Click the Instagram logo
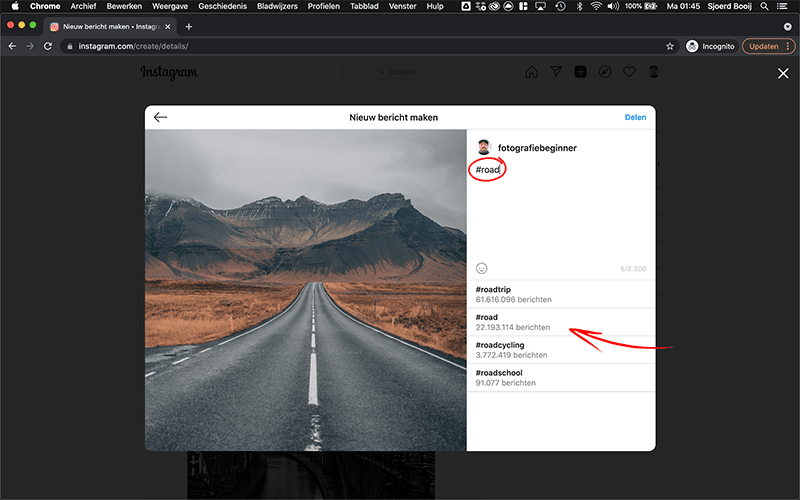Image resolution: width=800 pixels, height=500 pixels. point(169,72)
